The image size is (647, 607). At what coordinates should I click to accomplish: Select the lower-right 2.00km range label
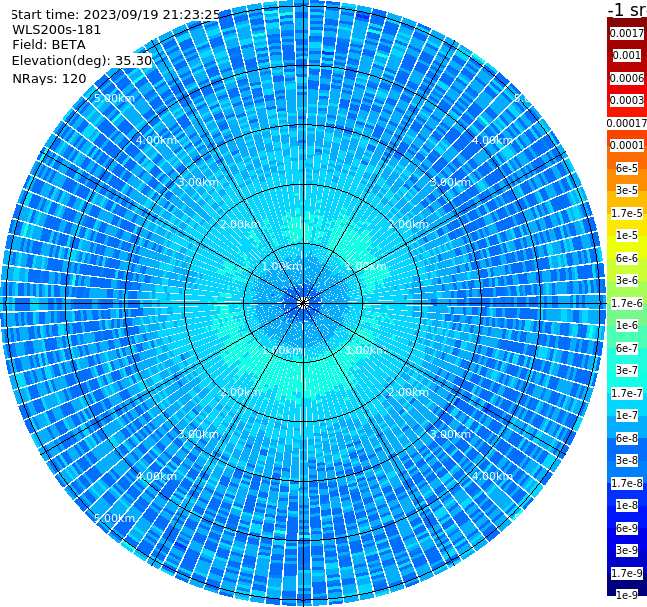click(409, 392)
